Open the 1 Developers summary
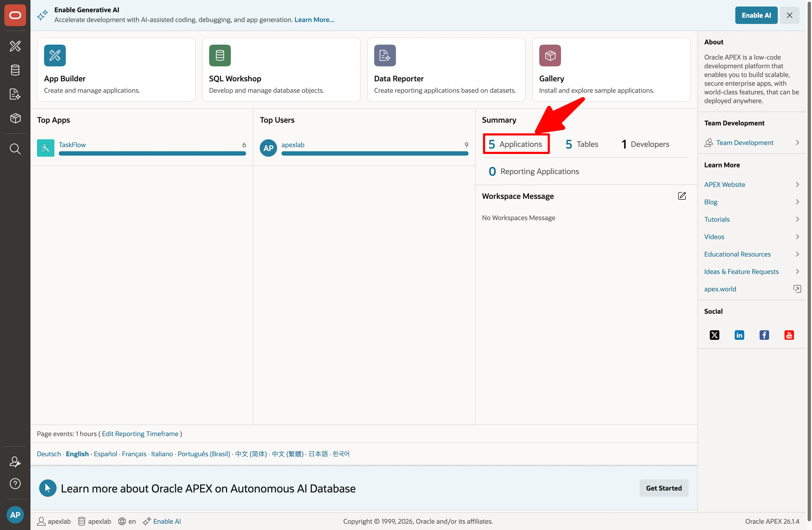The height and width of the screenshot is (530, 812). coord(645,144)
